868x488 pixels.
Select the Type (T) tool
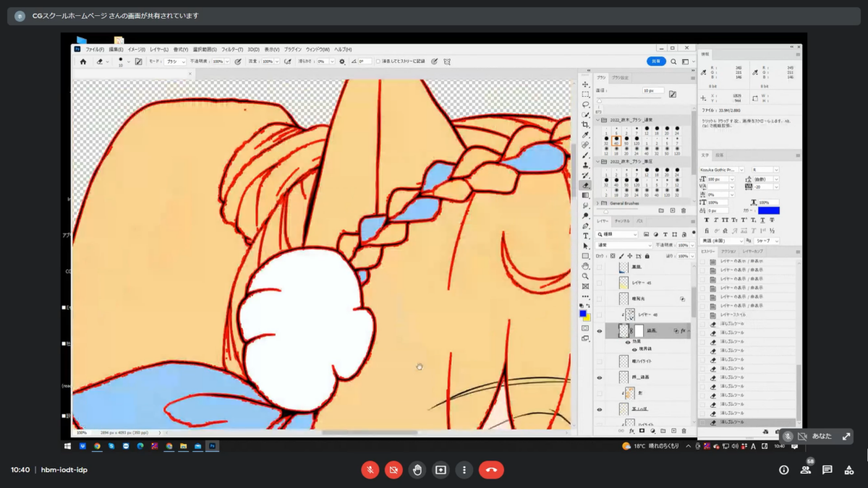pos(585,236)
